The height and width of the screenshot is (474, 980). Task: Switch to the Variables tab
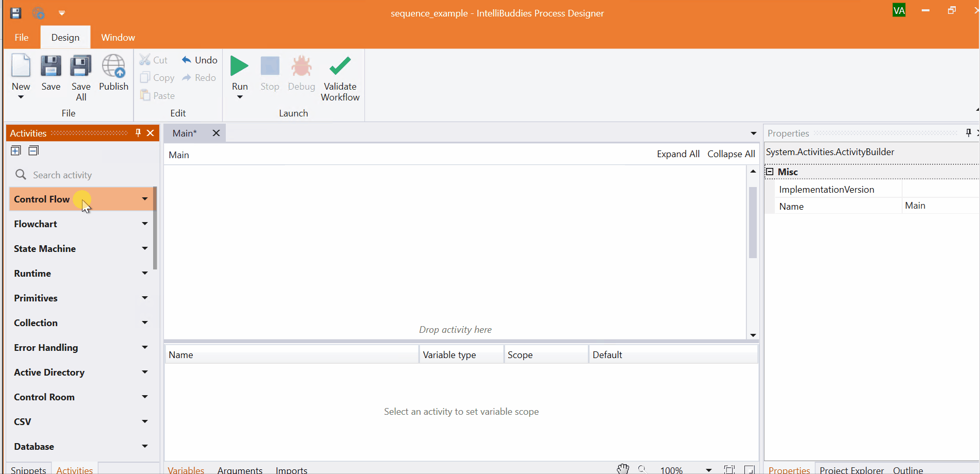click(186, 469)
